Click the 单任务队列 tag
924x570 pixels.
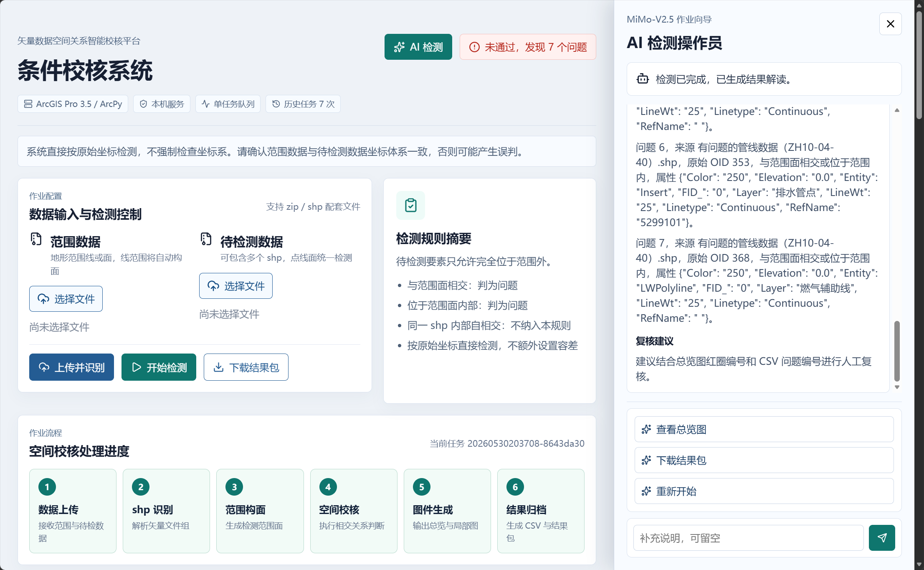click(228, 104)
